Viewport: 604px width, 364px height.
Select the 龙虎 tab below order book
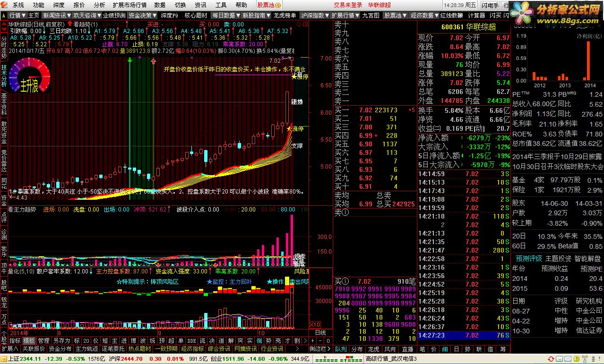coord(373,349)
